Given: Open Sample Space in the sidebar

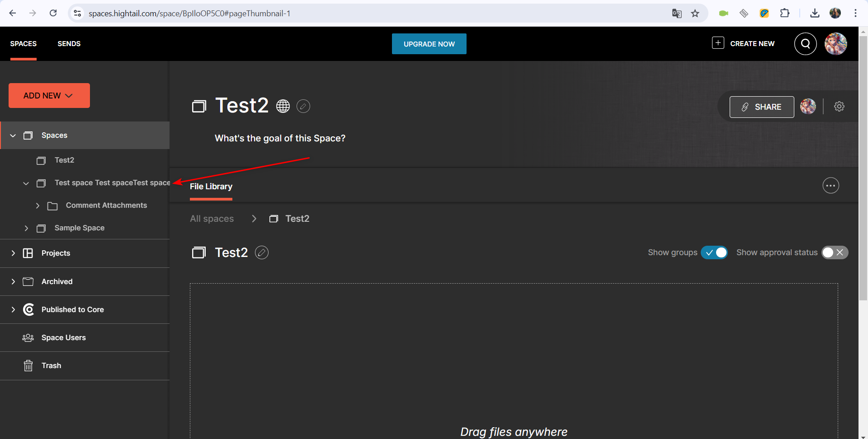Looking at the screenshot, I should coord(80,228).
